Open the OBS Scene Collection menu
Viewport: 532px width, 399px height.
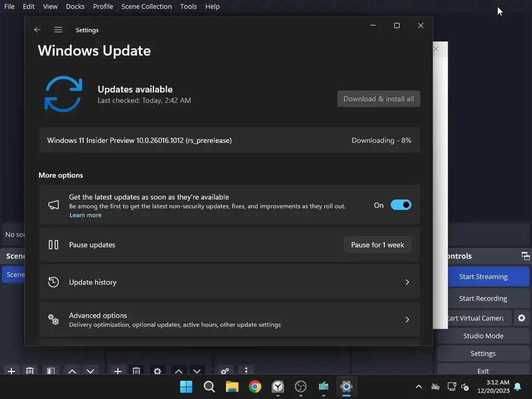pyautogui.click(x=147, y=6)
